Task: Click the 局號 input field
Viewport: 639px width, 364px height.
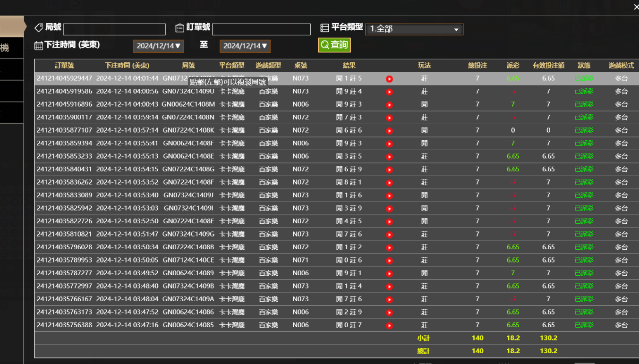Action: pos(114,29)
